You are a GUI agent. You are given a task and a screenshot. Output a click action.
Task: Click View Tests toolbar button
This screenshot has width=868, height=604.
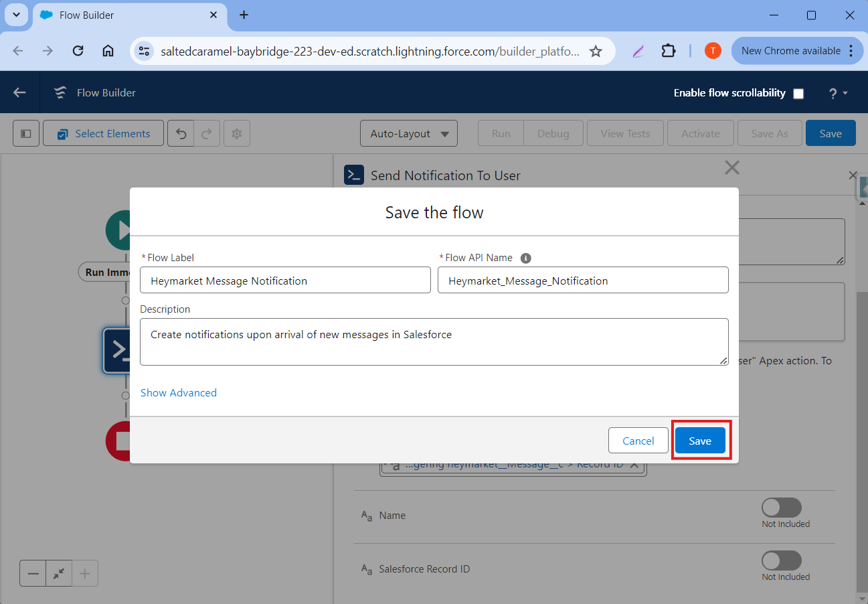click(625, 133)
